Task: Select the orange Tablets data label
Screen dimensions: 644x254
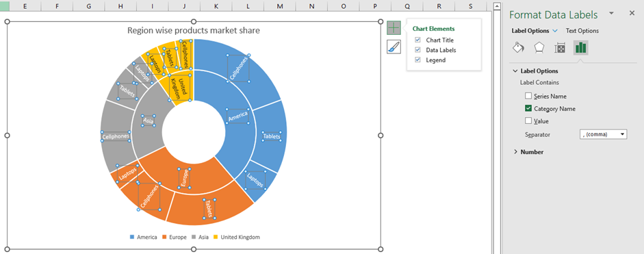Action: point(209,209)
